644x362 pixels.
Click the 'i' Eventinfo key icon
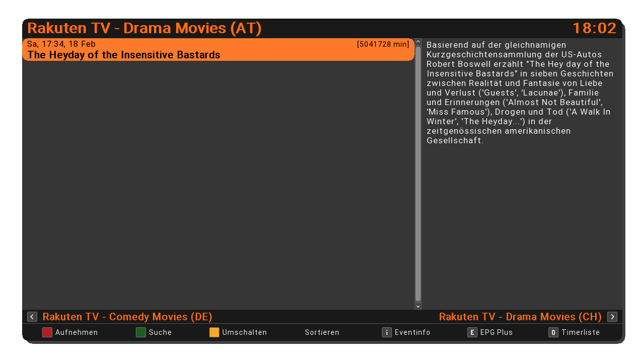[386, 332]
